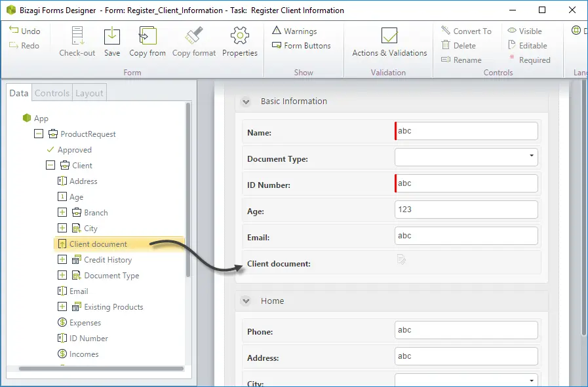Select the Expenses currency attribute
The image size is (588, 387).
point(79,323)
